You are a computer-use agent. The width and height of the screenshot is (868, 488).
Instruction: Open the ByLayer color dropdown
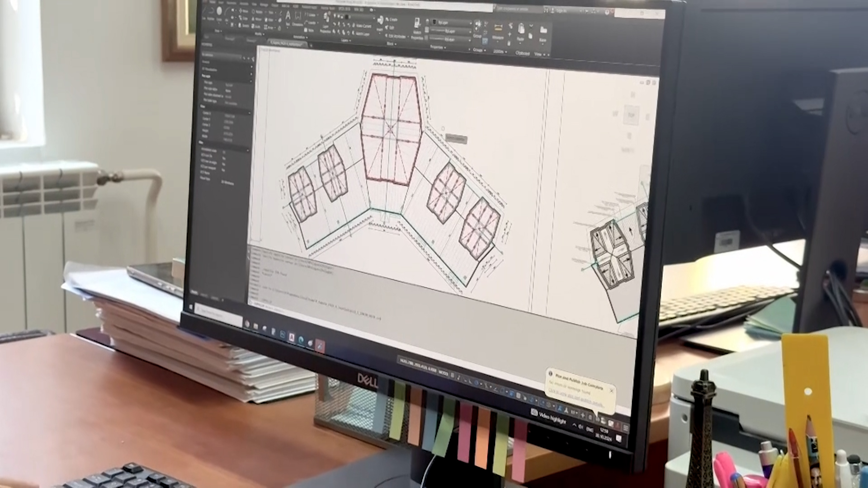pyautogui.click(x=451, y=23)
